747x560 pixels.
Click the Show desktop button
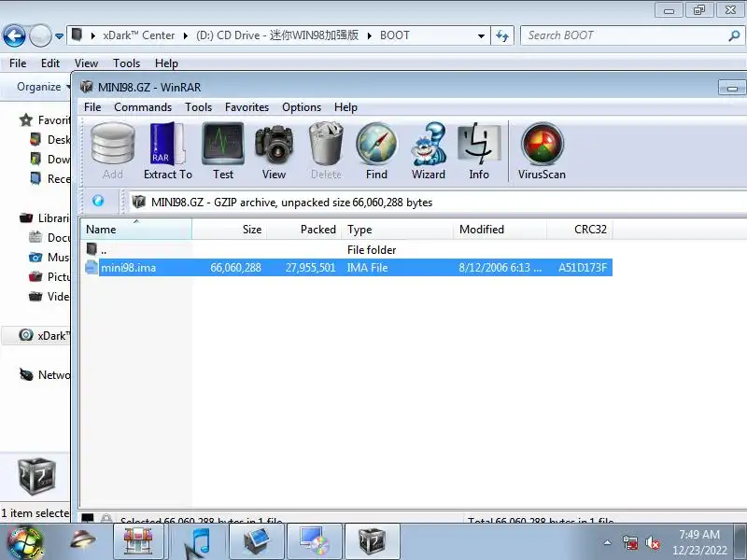click(740, 541)
